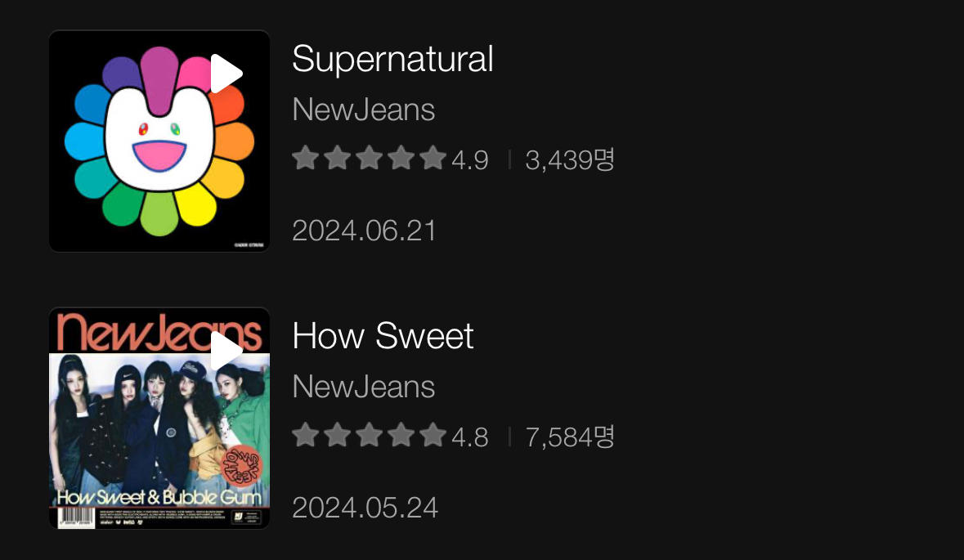Click release date 2024.06.21
The height and width of the screenshot is (560, 964).
pyautogui.click(x=365, y=231)
